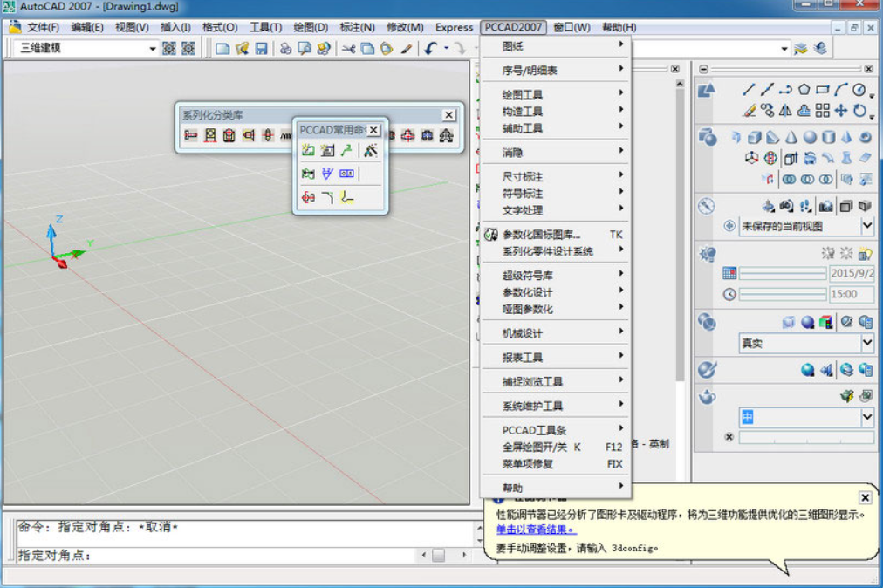Open the Sun Properties lightbulb icon
The height and width of the screenshot is (588, 883).
(865, 254)
